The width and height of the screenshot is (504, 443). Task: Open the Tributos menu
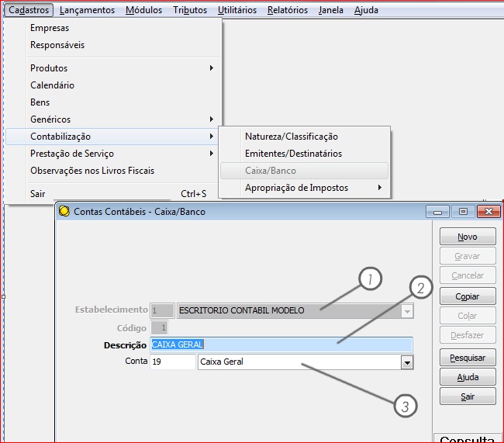click(190, 10)
